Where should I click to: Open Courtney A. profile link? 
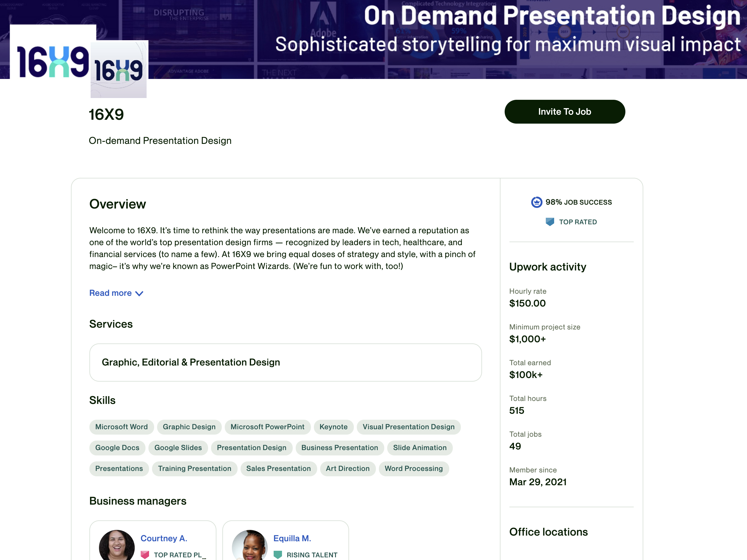pyautogui.click(x=164, y=538)
